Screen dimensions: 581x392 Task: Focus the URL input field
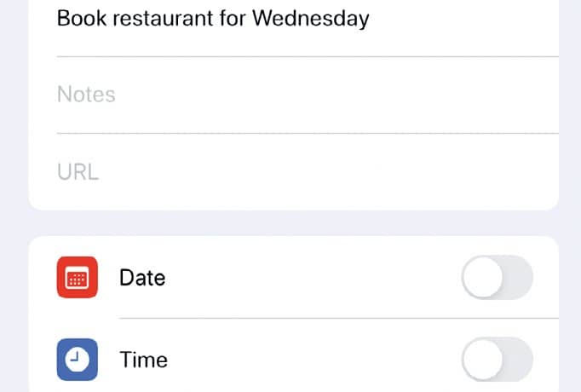coord(308,171)
